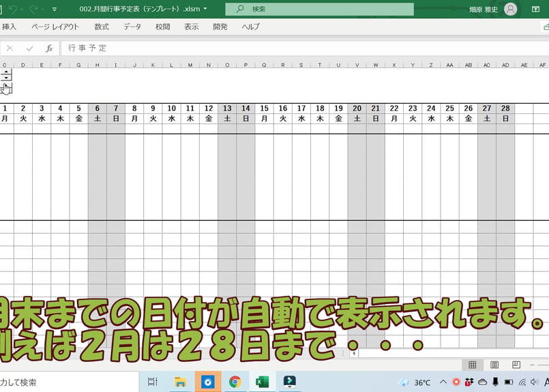This screenshot has height=392, width=549.
Task: Select column header Q
Action: 264,65
